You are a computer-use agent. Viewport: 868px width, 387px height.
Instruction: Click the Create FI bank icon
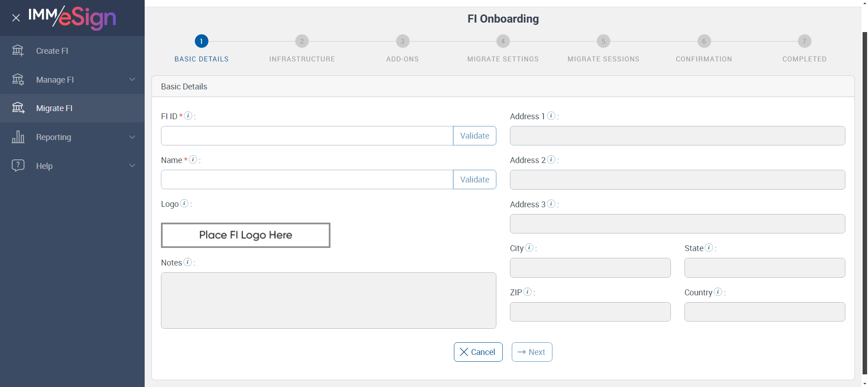(18, 51)
